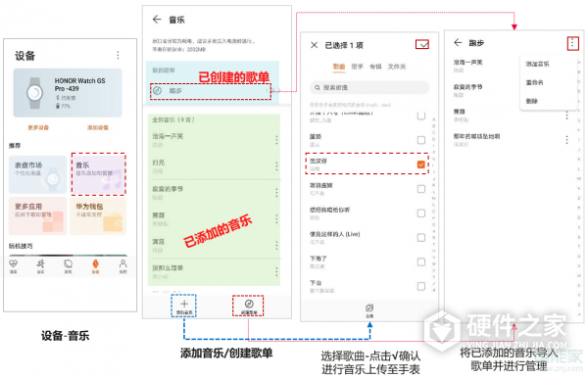Viewport: 588px width, 378px height.
Task: Click the magnifier icon in search bar
Action: (x=318, y=88)
